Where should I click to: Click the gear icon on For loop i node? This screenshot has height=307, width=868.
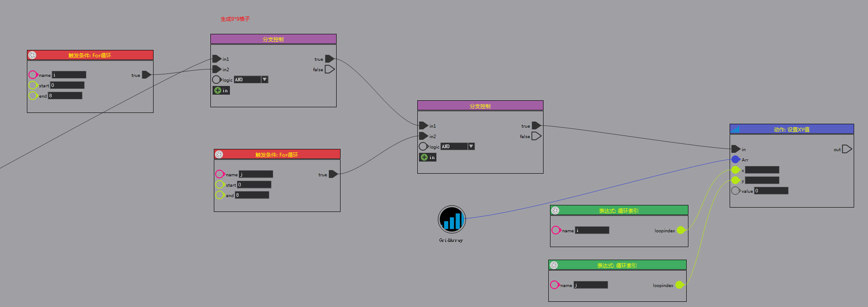point(32,55)
